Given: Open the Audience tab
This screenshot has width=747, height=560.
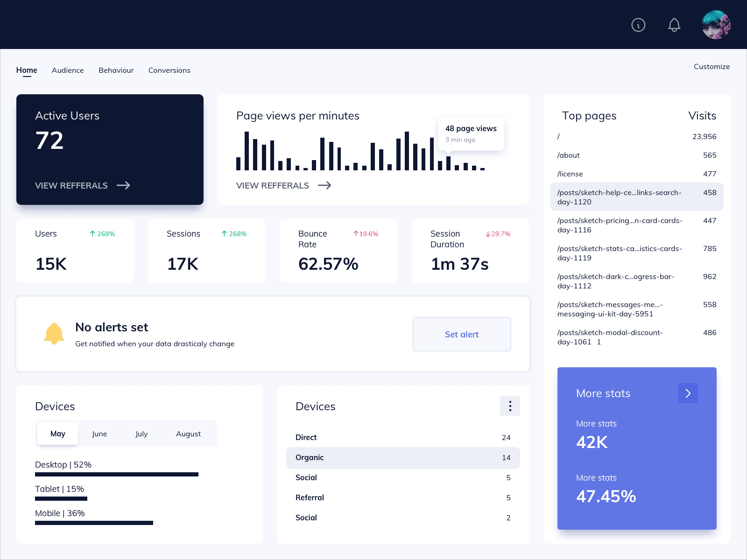Looking at the screenshot, I should pos(67,70).
